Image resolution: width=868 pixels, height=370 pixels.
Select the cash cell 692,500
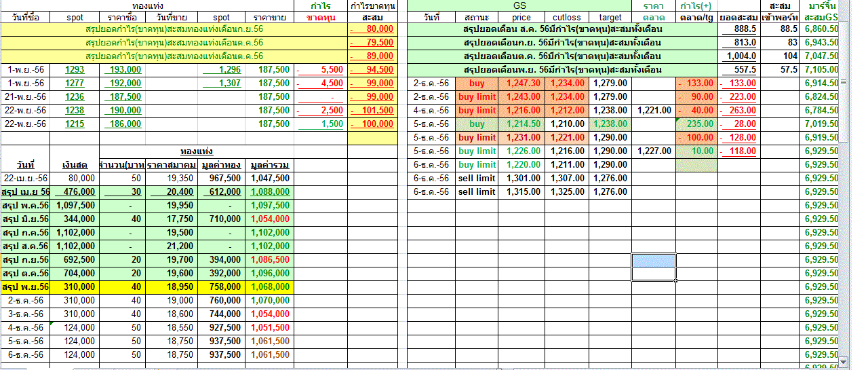[x=75, y=260]
